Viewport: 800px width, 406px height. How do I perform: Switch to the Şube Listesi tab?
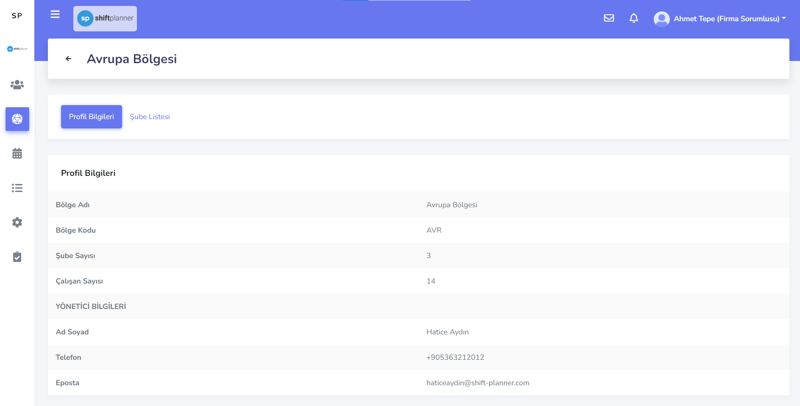[150, 117]
